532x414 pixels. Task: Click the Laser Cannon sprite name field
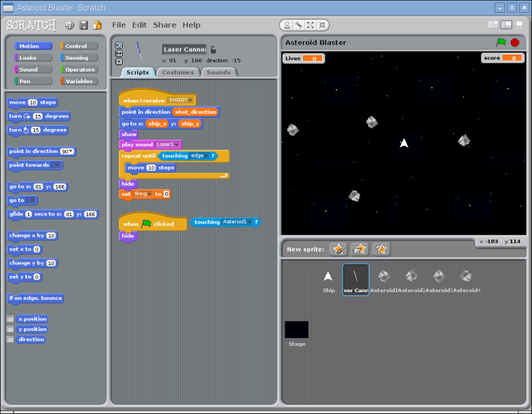(184, 50)
